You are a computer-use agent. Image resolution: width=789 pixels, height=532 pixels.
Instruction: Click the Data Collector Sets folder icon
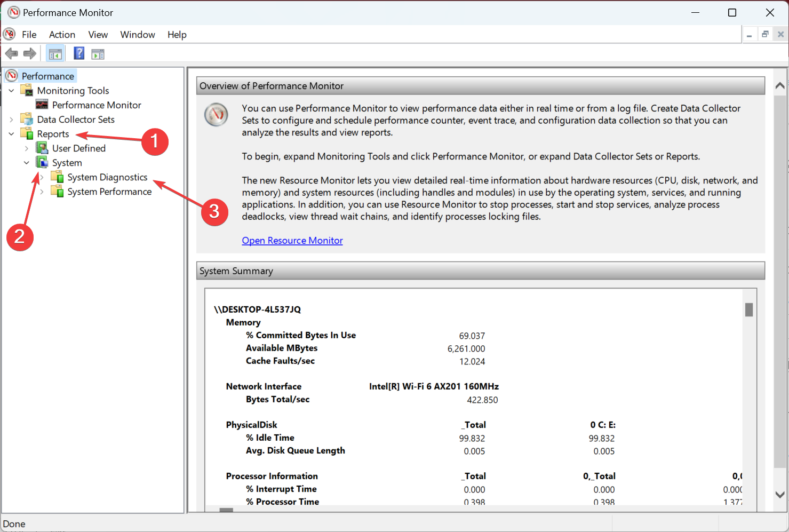27,119
